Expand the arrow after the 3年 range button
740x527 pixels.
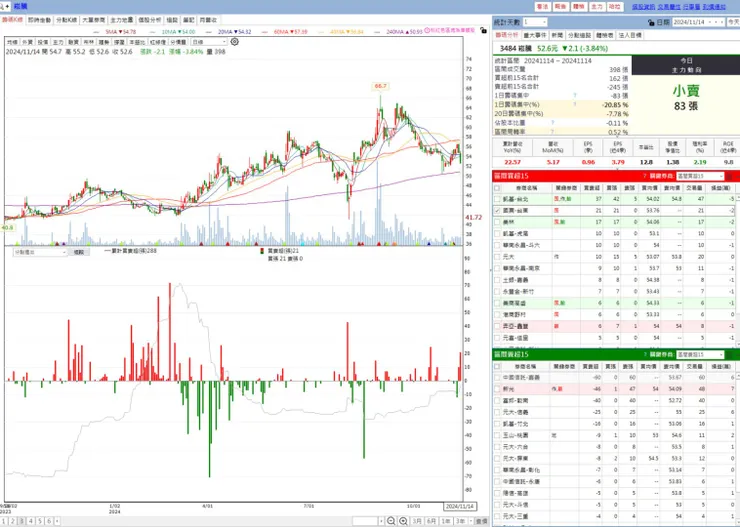[x=469, y=521]
